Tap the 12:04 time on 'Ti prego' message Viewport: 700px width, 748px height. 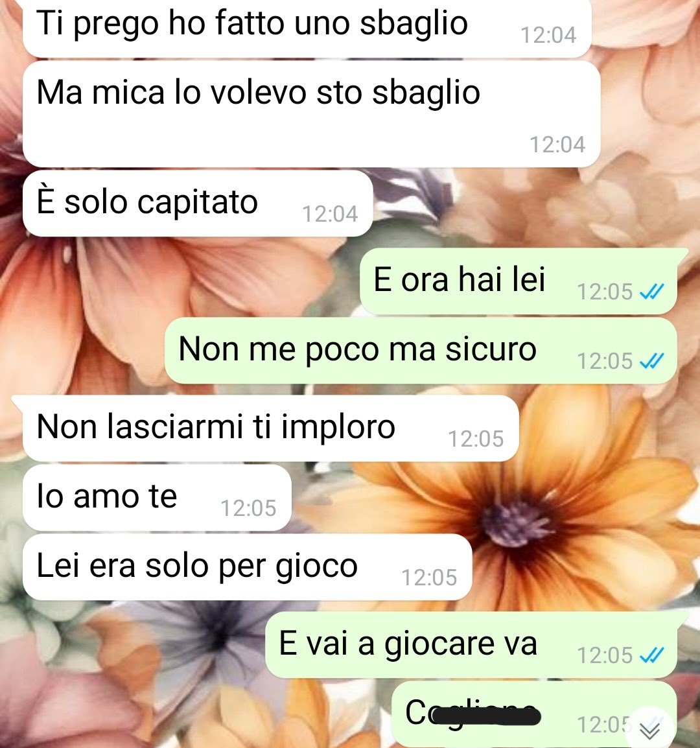(548, 35)
